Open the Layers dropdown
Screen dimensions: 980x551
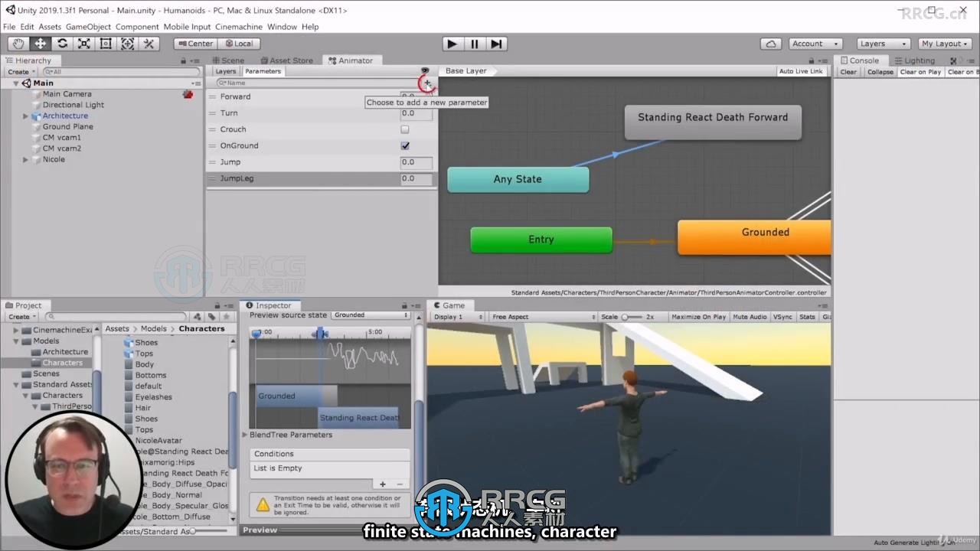coord(882,44)
